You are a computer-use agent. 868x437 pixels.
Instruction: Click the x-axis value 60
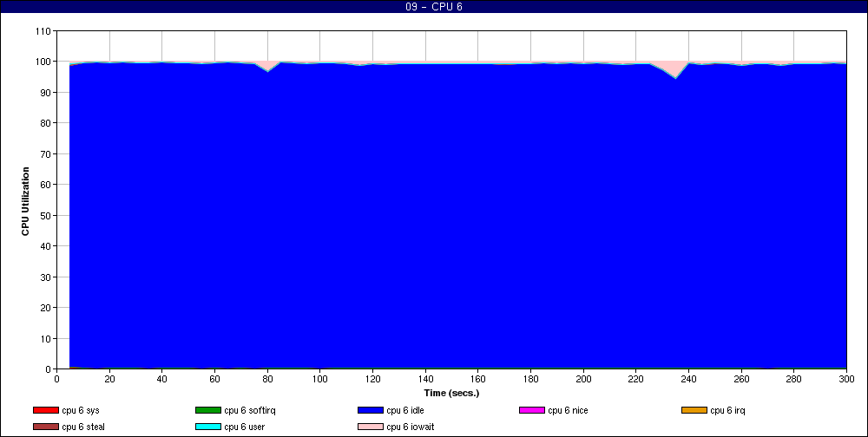[214, 379]
